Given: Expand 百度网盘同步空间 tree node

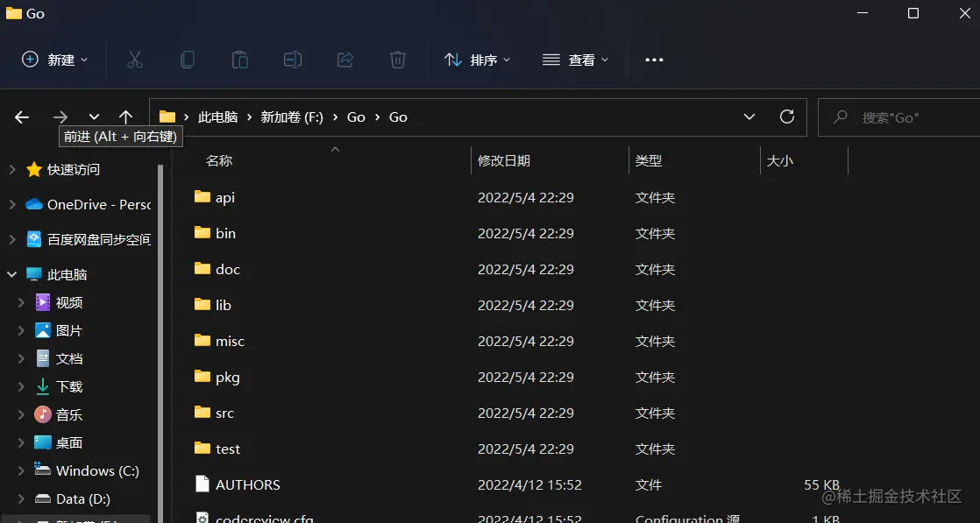Looking at the screenshot, I should pos(12,239).
